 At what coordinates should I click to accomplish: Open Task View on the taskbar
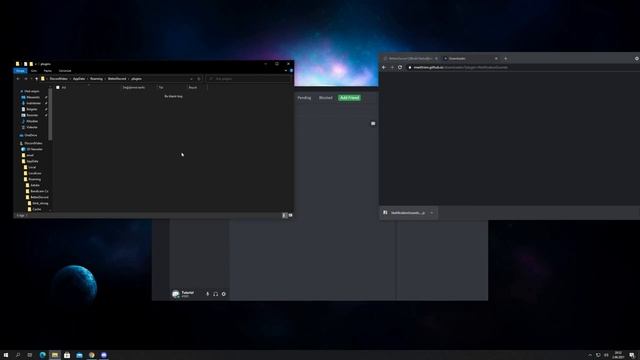(30, 355)
